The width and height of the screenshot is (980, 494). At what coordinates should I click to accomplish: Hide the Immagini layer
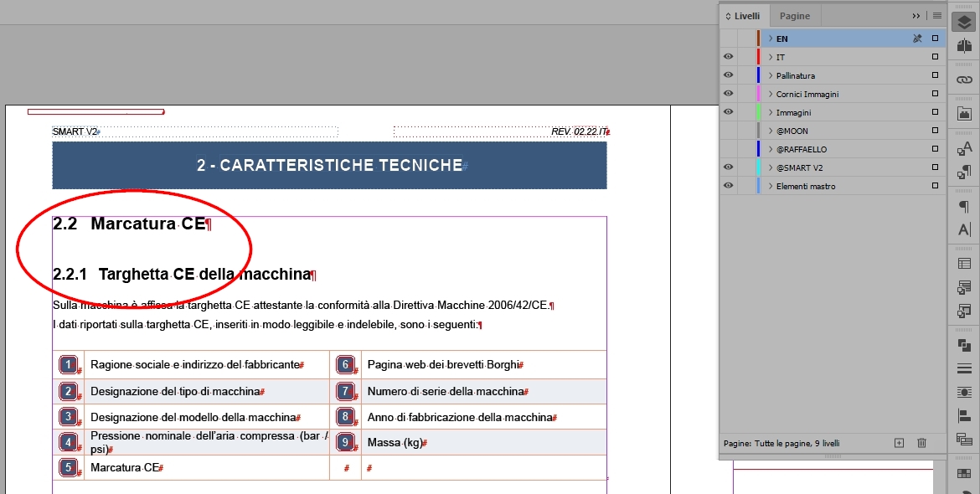pos(728,111)
